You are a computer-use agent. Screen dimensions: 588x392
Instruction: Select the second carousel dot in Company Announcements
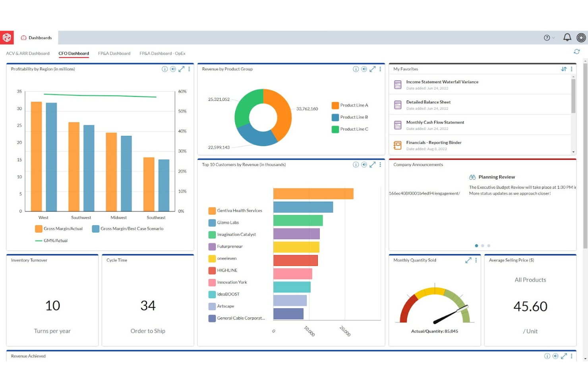tap(483, 245)
